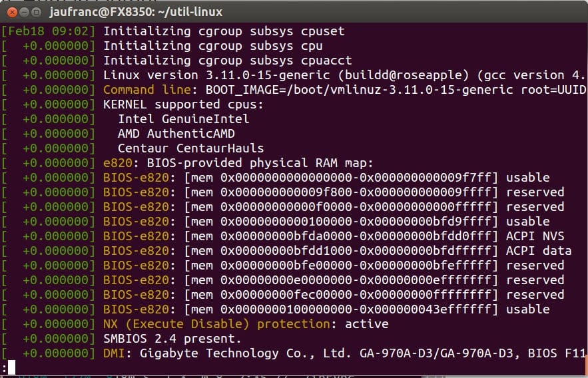588x378 pixels.
Task: Minimize the terminal window
Action: click(x=25, y=13)
